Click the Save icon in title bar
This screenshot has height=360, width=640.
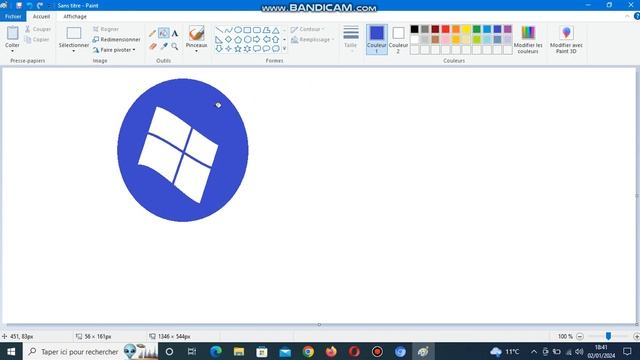(x=19, y=5)
